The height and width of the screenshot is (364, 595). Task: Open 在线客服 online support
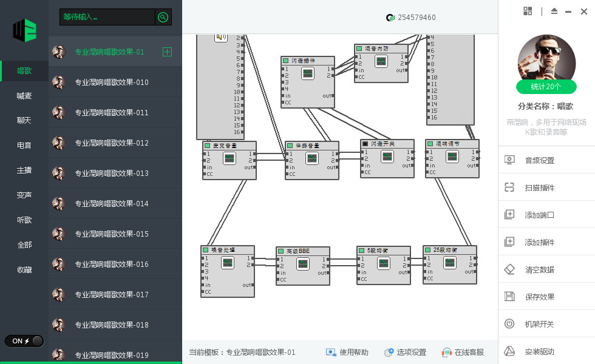463,352
